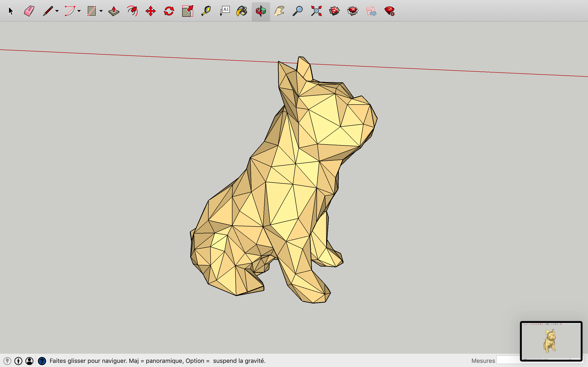Image resolution: width=588 pixels, height=367 pixels.
Task: Activate the Rotate tool
Action: pyautogui.click(x=169, y=11)
